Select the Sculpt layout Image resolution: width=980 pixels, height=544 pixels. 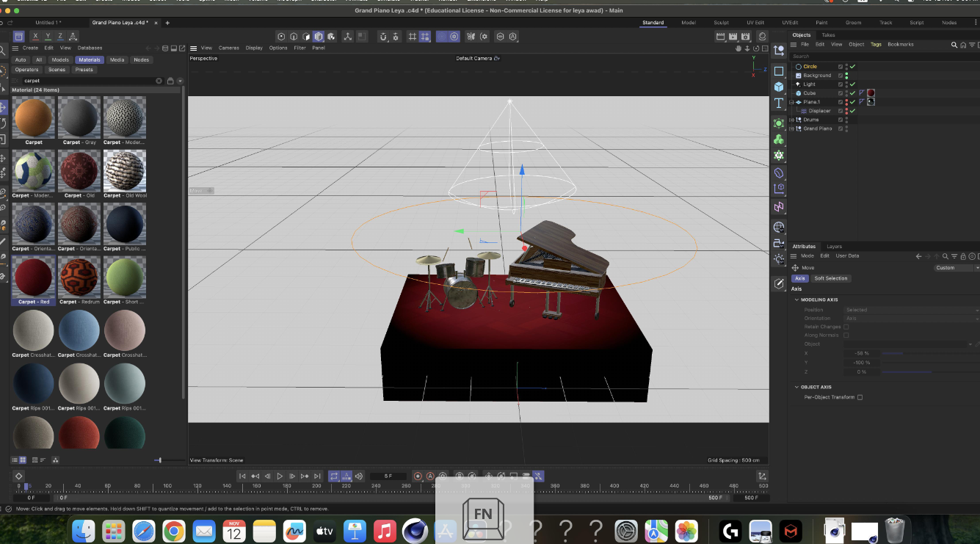[x=722, y=23]
